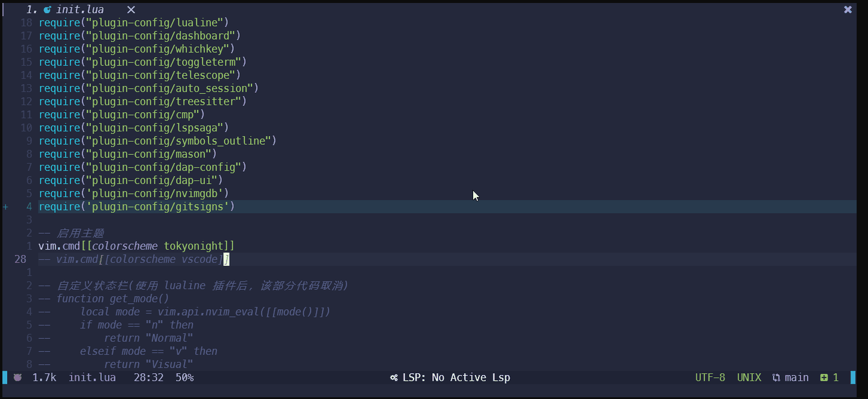
Task: Click the require plugin-config/telescope line
Action: tap(139, 75)
